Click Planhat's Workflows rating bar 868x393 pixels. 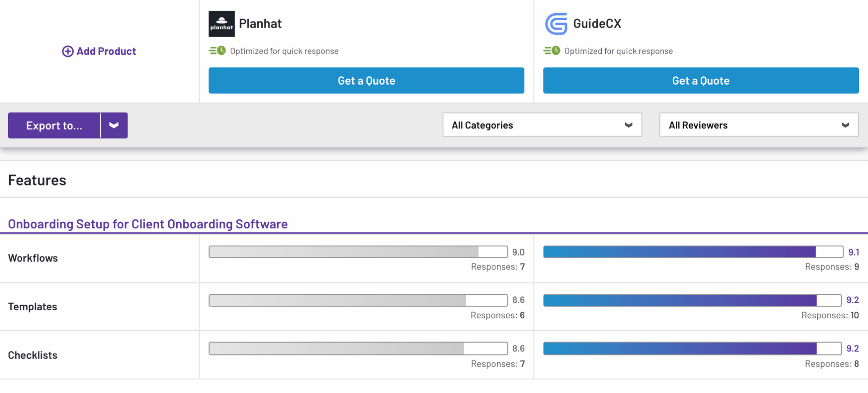tap(358, 252)
